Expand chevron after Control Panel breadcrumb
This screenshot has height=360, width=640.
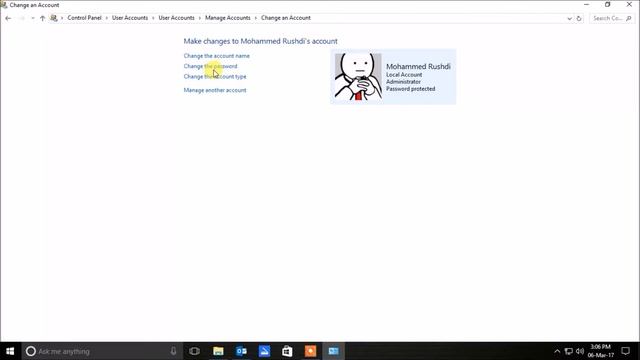click(x=107, y=18)
